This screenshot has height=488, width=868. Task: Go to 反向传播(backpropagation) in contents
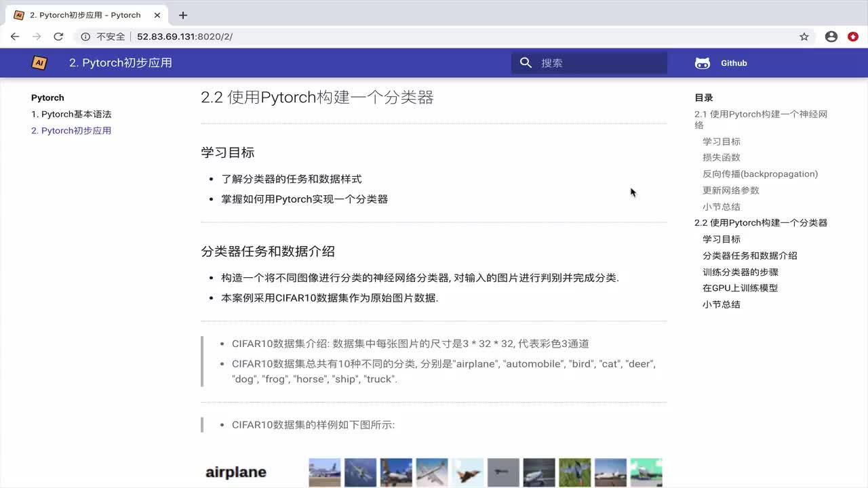coord(760,174)
